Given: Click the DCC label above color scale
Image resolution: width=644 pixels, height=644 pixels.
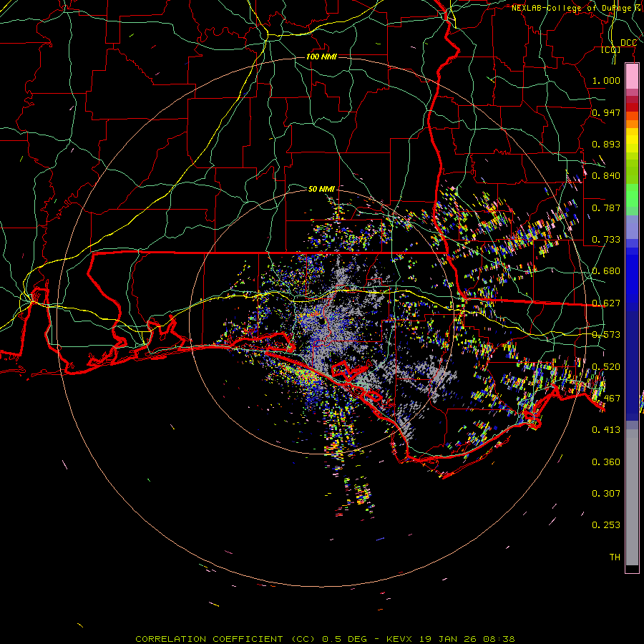Looking at the screenshot, I should click(x=628, y=43).
